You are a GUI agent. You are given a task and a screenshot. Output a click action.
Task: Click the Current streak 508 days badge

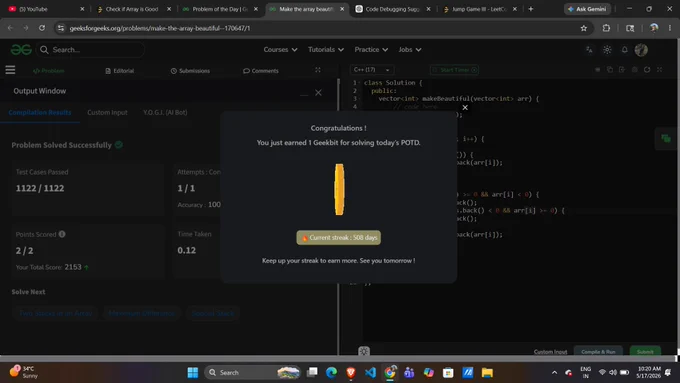pos(338,238)
